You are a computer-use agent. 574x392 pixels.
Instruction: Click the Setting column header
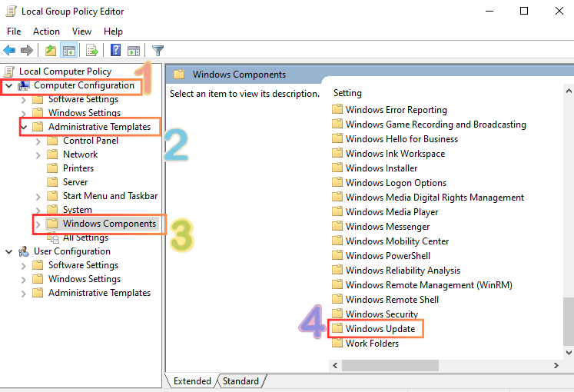coord(347,93)
